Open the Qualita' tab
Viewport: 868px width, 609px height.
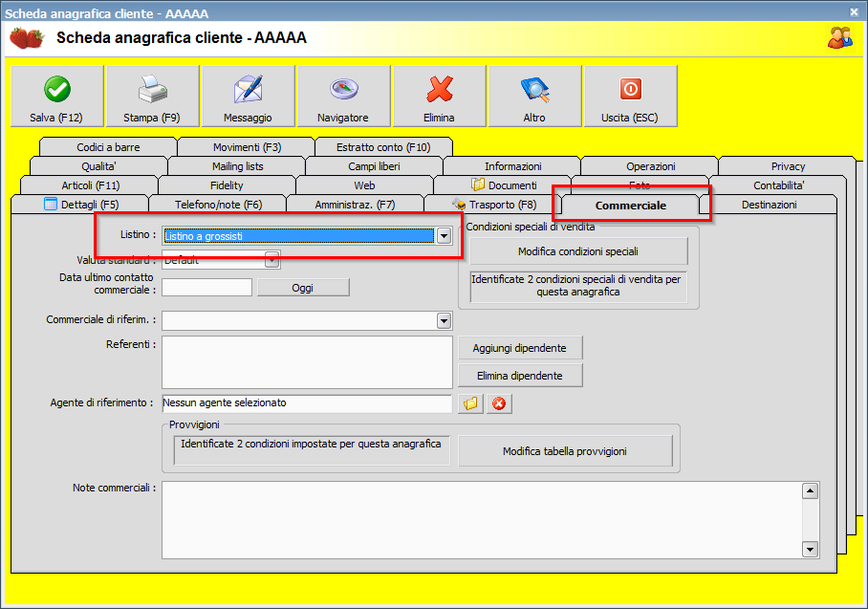pyautogui.click(x=98, y=166)
